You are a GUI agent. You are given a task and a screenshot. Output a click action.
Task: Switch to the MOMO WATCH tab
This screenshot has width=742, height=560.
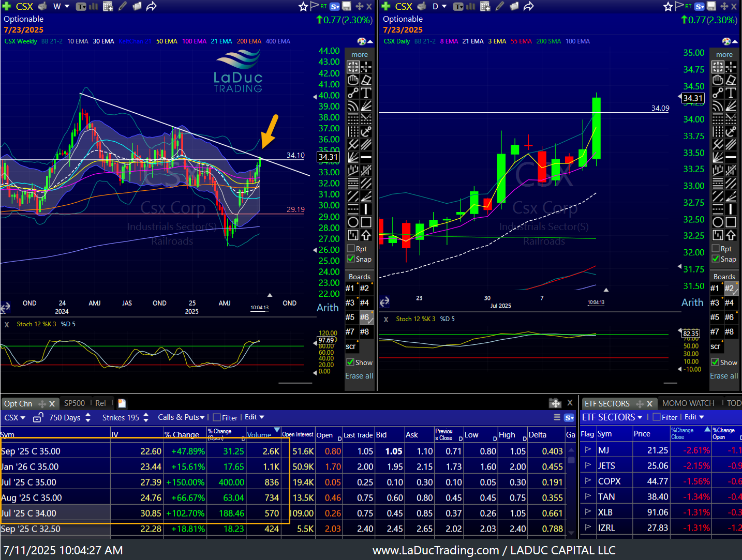coord(688,403)
